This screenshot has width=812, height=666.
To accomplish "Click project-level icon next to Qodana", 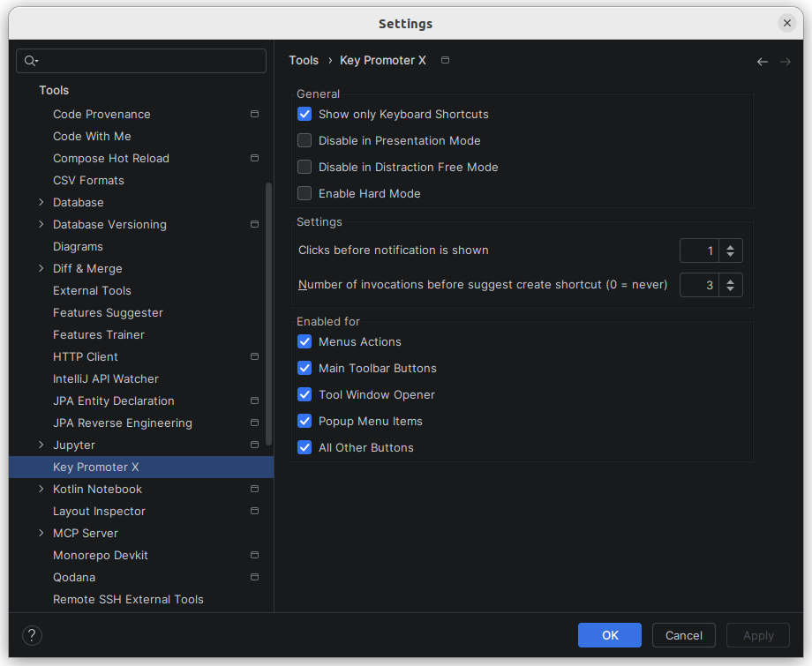I will click(254, 577).
